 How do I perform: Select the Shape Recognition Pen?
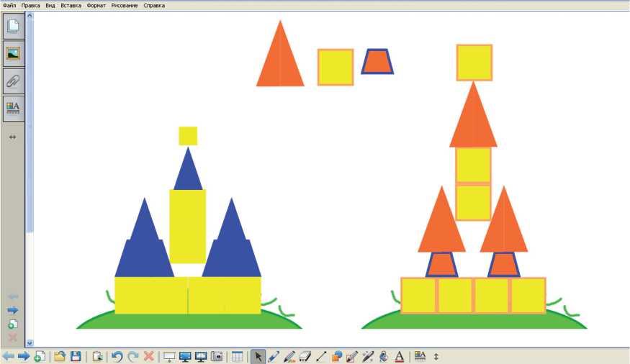pyautogui.click(x=352, y=356)
